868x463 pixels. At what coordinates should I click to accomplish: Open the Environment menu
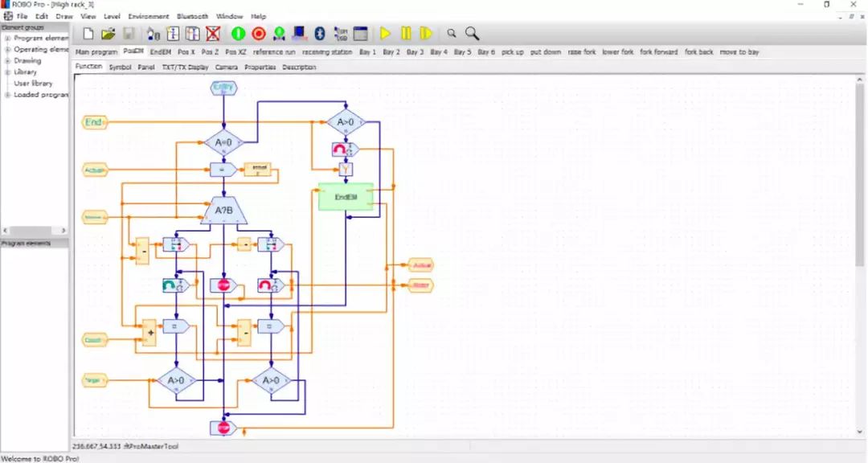(x=149, y=16)
